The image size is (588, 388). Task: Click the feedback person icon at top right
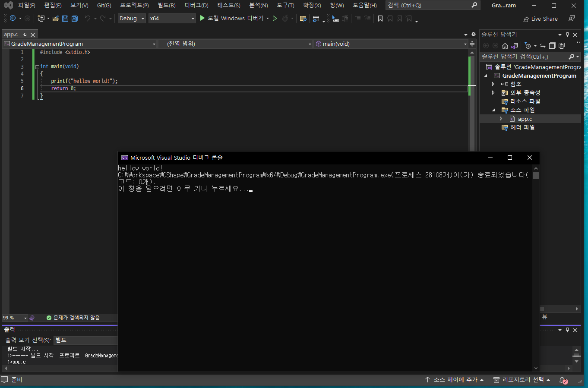click(x=572, y=18)
